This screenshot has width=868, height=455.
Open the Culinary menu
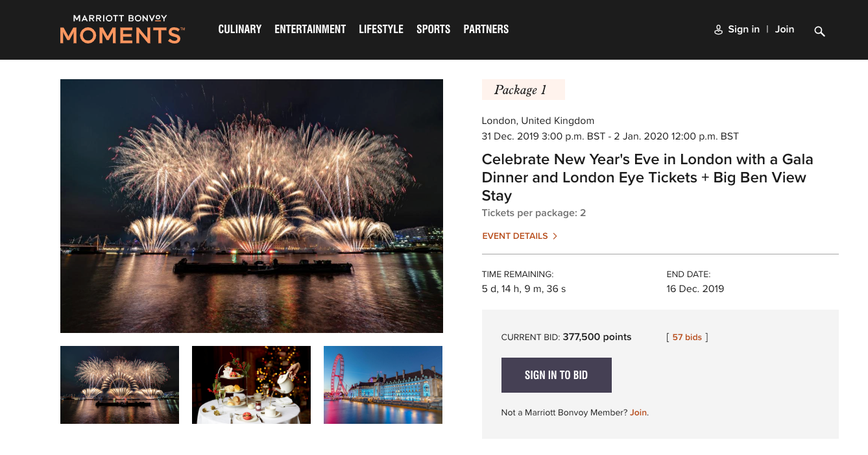(240, 29)
